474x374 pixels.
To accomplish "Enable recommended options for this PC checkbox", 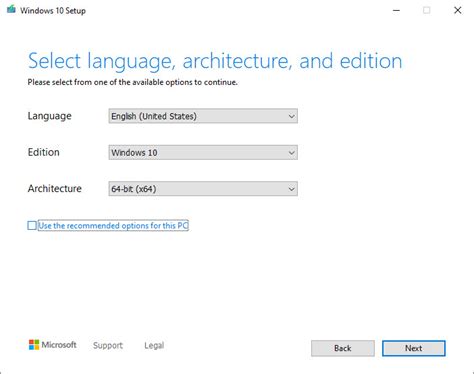I will click(x=32, y=226).
